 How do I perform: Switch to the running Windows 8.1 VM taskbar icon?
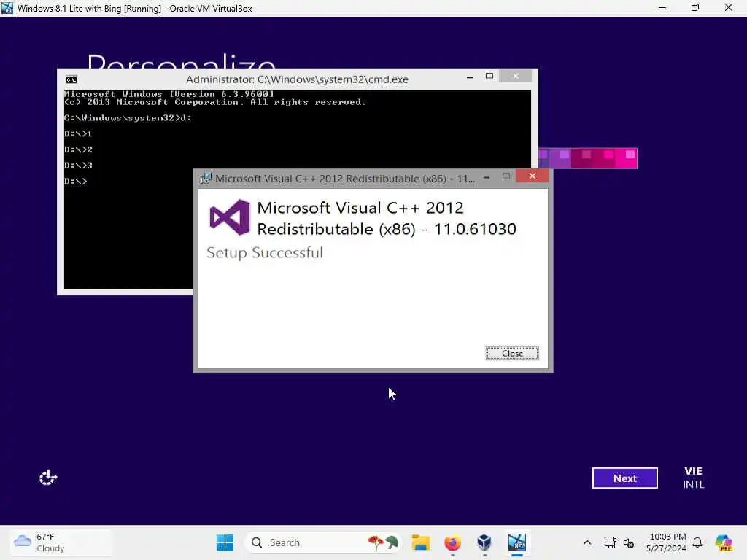517,542
